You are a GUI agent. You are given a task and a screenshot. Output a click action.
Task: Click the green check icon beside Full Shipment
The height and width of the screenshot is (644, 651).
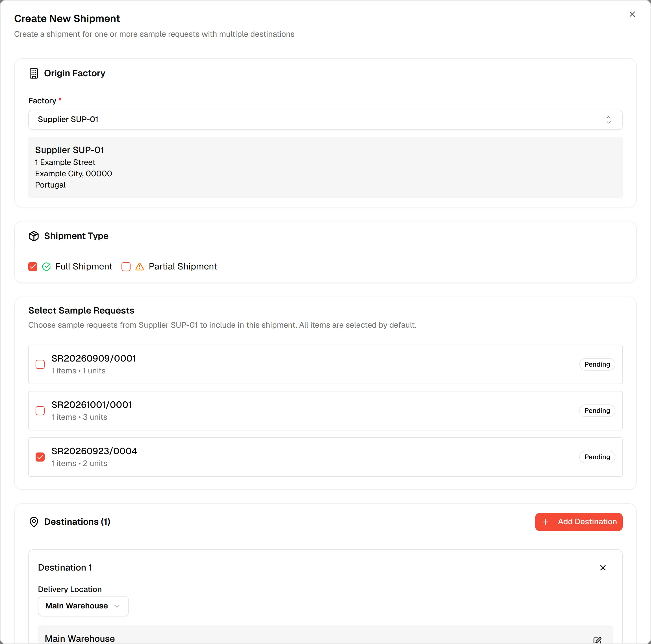pos(47,267)
